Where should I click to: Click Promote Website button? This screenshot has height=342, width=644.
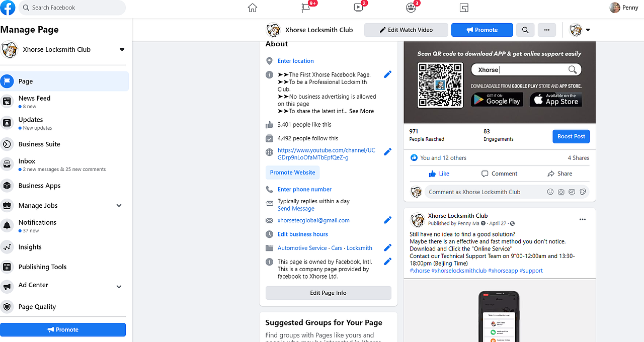[x=293, y=173]
